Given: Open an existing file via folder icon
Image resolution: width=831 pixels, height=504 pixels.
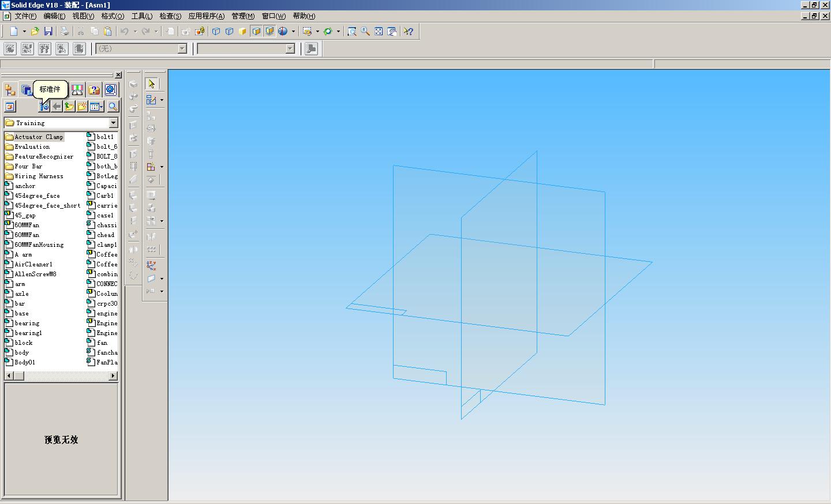Looking at the screenshot, I should 35,31.
